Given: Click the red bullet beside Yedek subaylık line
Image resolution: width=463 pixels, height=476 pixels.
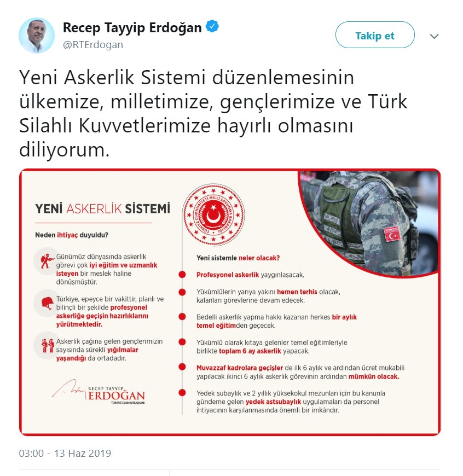Looking at the screenshot, I should click(182, 393).
